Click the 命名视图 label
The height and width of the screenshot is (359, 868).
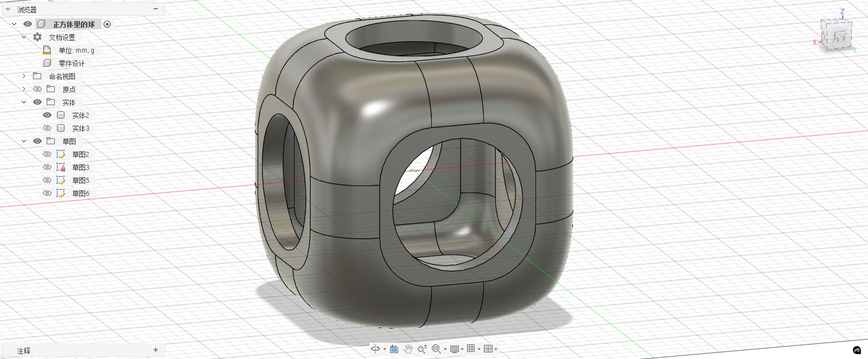coord(62,76)
